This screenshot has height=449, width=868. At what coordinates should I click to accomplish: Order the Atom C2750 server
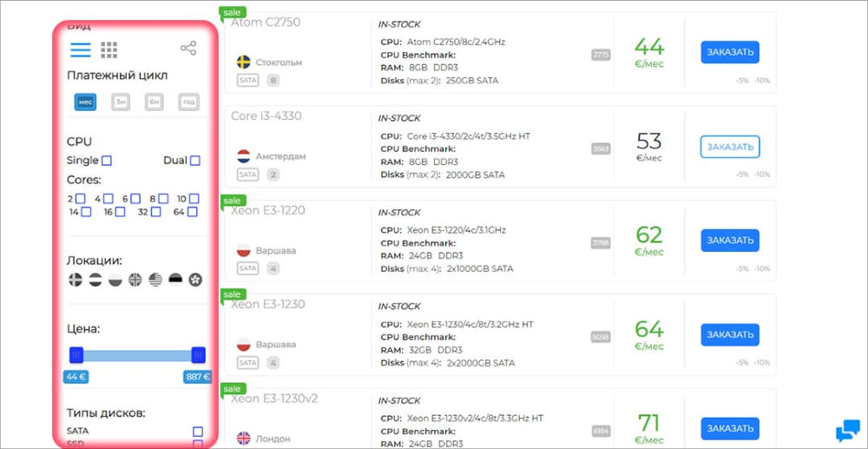pos(730,53)
